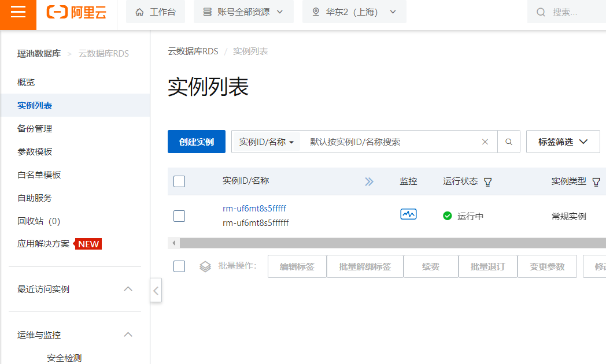Image resolution: width=606 pixels, height=364 pixels.
Task: Collapse the left sidebar with arrow handle
Action: [x=156, y=291]
